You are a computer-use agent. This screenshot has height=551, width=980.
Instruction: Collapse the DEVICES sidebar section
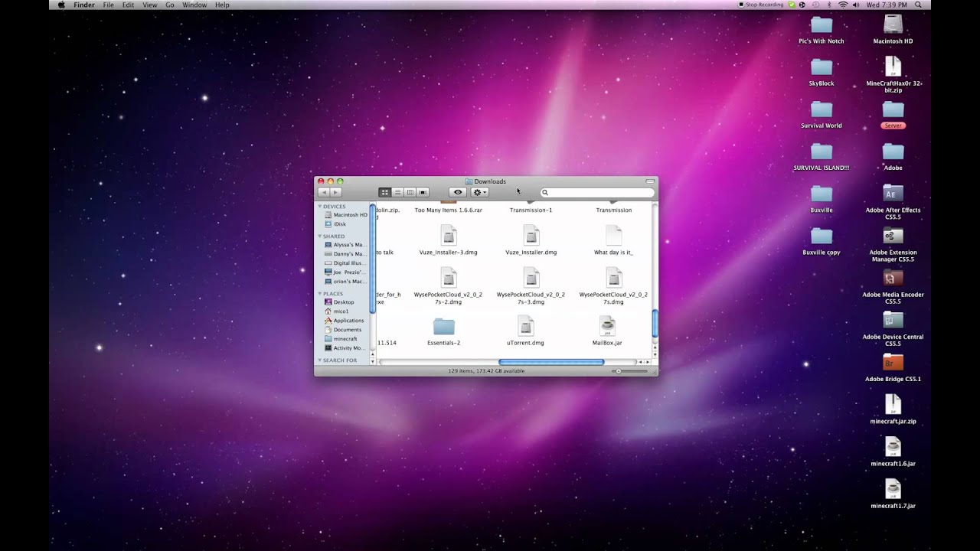tap(320, 207)
